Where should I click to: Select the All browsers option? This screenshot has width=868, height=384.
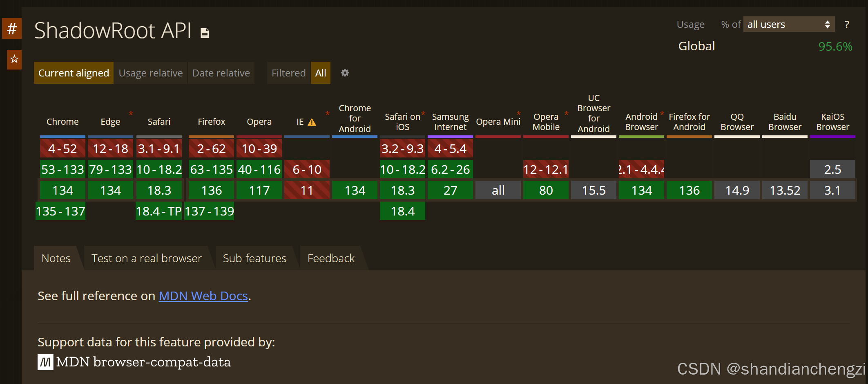click(x=321, y=73)
